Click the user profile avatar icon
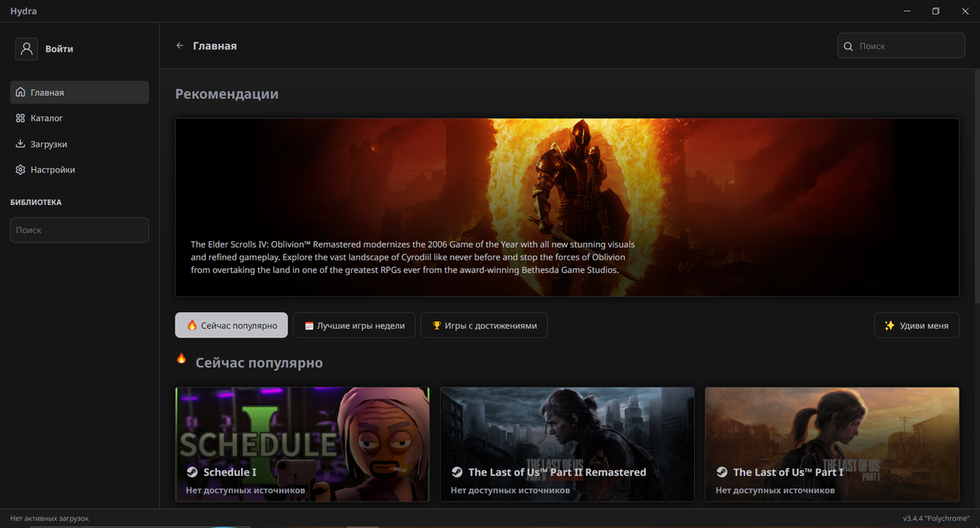 [26, 49]
